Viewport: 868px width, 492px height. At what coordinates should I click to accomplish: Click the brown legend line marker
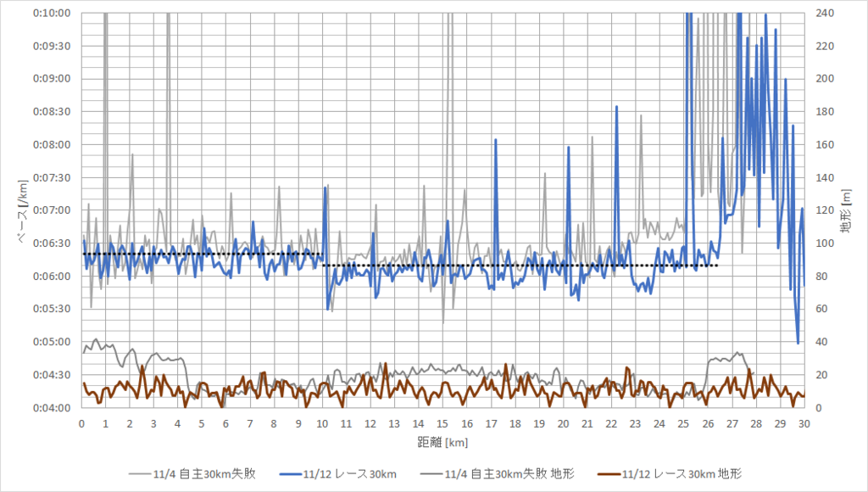609,474
